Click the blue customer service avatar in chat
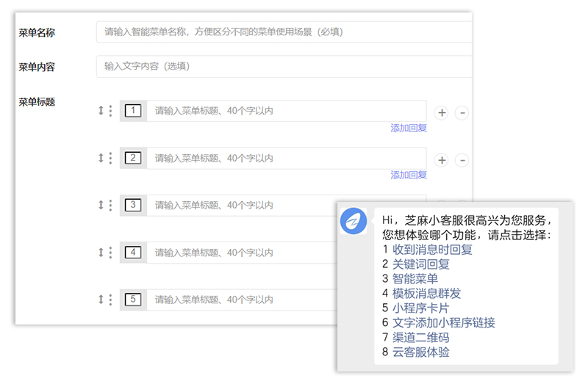This screenshot has height=384, width=588. (354, 221)
